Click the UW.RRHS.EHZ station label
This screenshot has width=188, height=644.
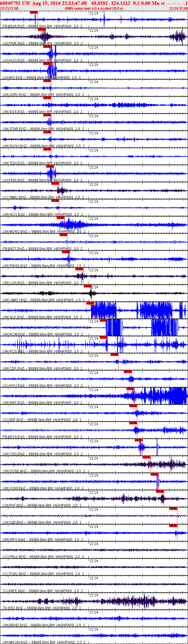pyautogui.click(x=44, y=266)
